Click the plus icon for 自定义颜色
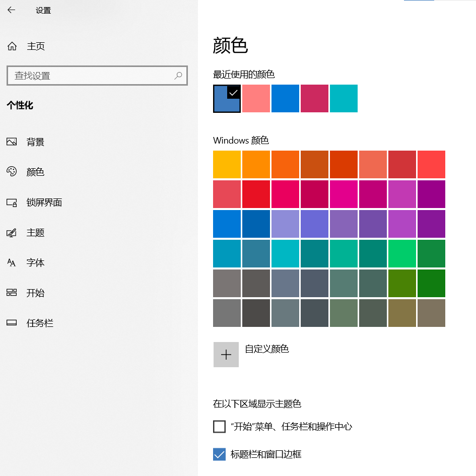The image size is (476, 476). click(226, 355)
